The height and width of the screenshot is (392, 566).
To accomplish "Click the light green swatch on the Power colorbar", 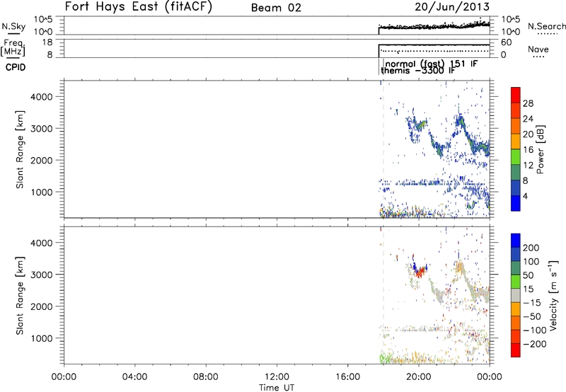I will pyautogui.click(x=516, y=157).
